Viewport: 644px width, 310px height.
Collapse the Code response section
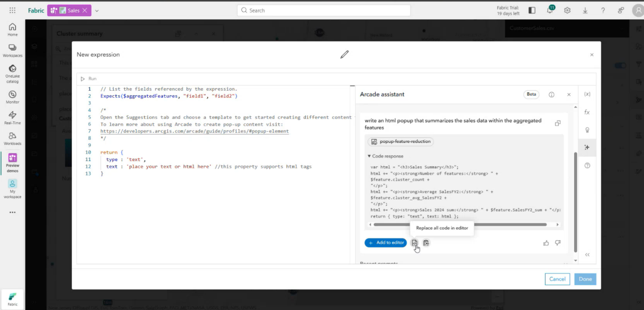(x=369, y=156)
